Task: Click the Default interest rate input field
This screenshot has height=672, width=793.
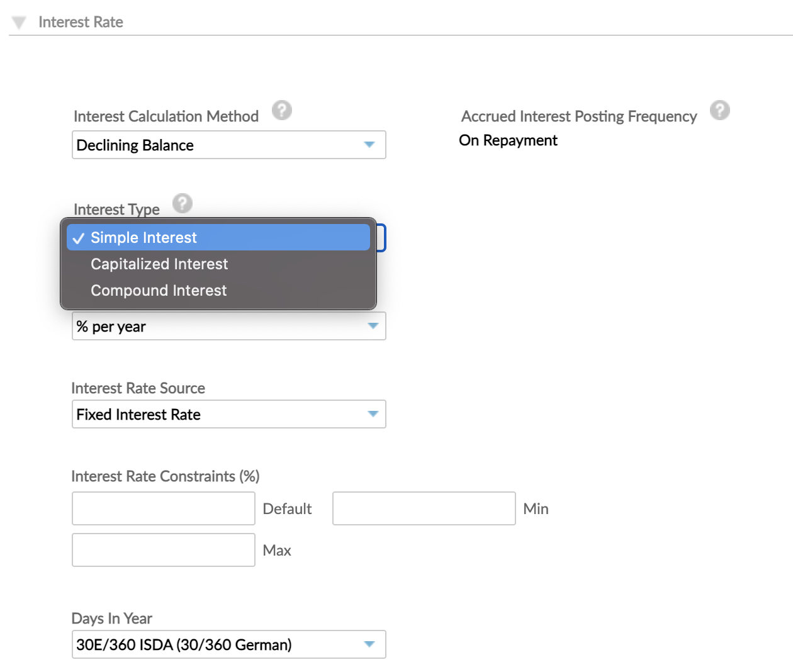Action: (x=163, y=508)
